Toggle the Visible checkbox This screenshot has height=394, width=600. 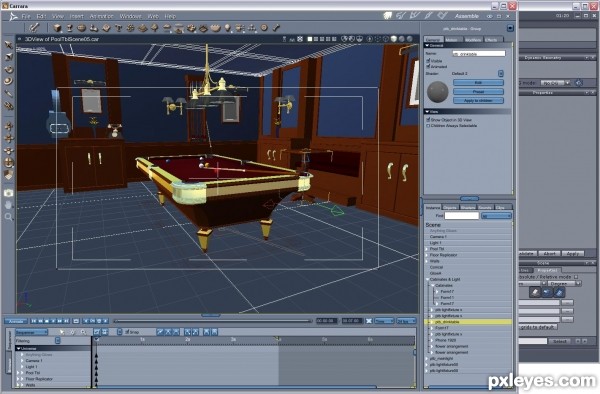click(x=428, y=61)
